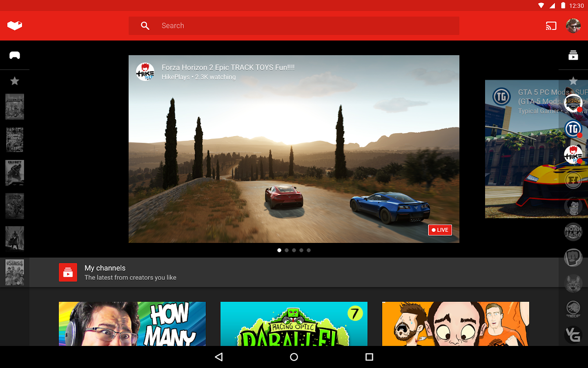Select the fourth carousel page dot
This screenshot has height=368, width=588.
pos(301,250)
